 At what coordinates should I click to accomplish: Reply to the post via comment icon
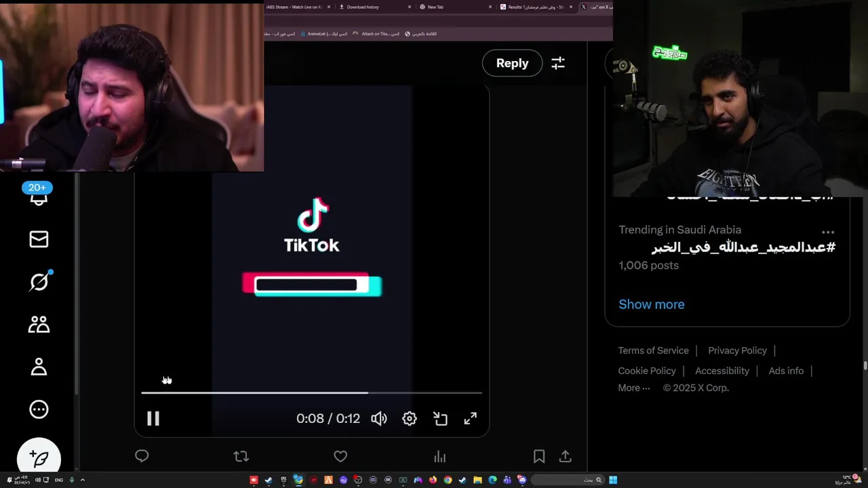point(142,456)
